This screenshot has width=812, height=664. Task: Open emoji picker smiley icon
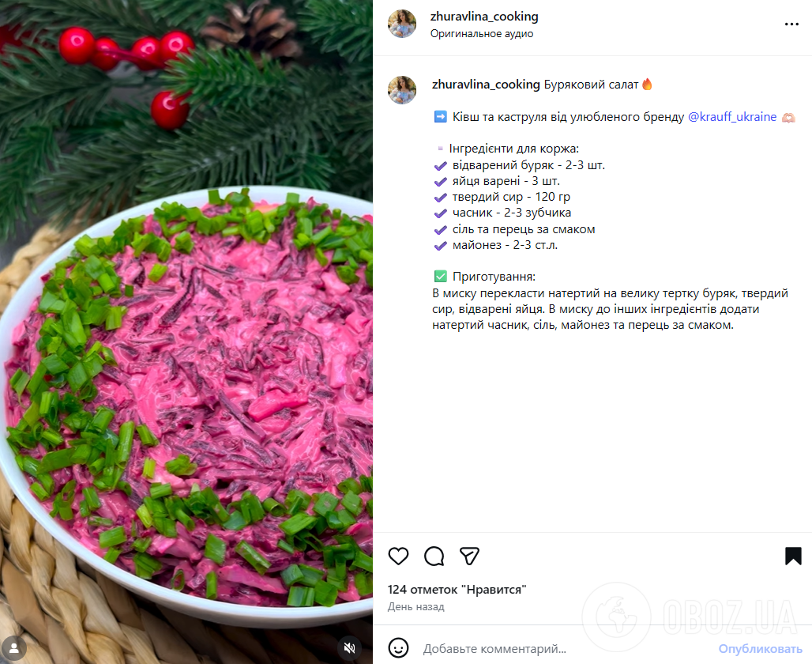[398, 648]
